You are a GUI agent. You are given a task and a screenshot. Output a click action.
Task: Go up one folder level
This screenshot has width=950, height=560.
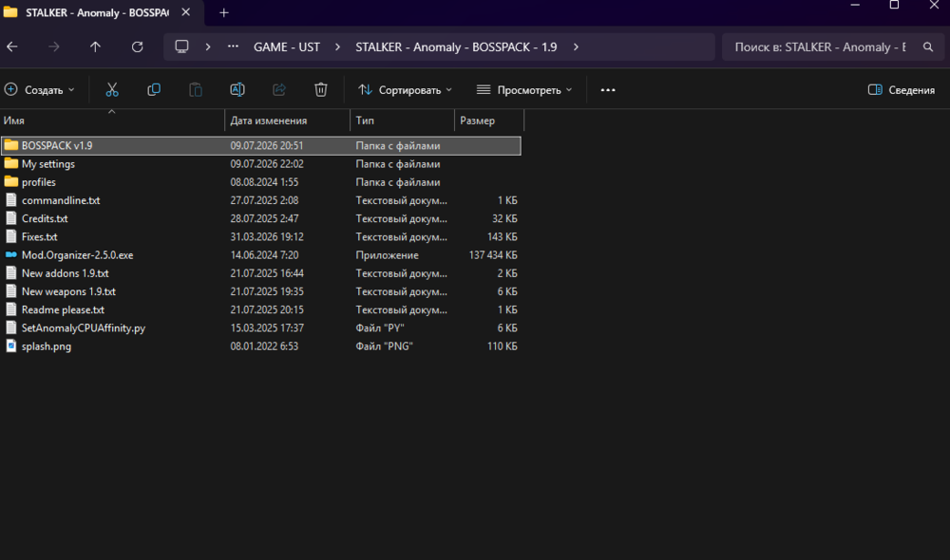(x=95, y=47)
